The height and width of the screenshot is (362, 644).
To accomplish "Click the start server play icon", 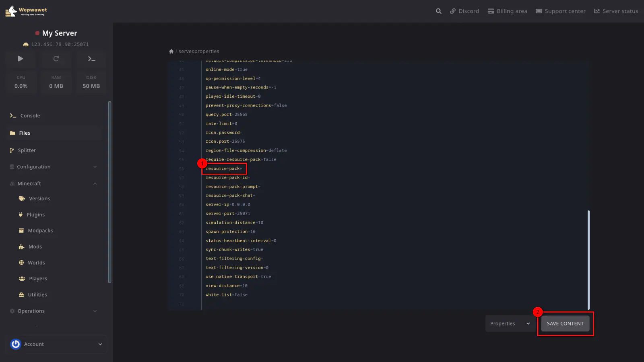I will point(21,59).
